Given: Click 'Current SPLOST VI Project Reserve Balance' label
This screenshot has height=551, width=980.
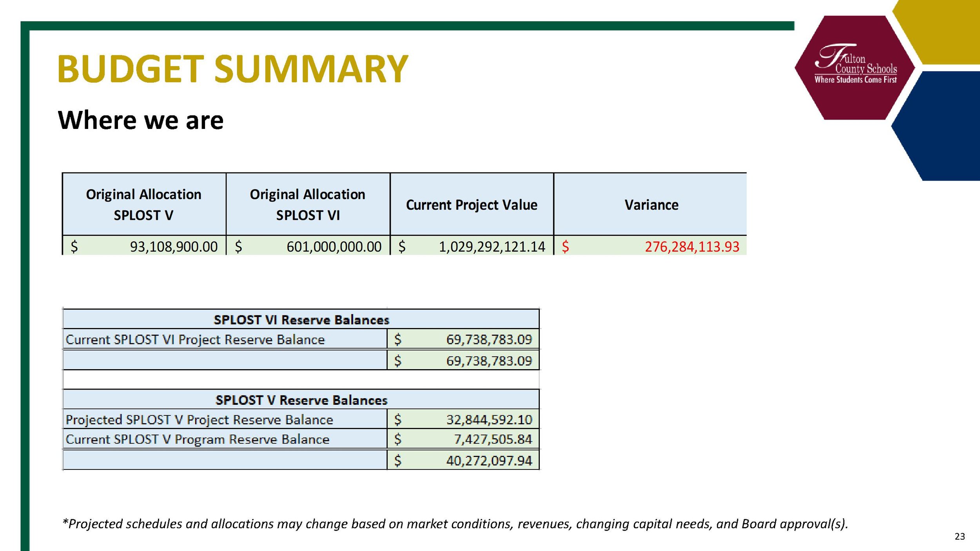Looking at the screenshot, I should (x=195, y=339).
